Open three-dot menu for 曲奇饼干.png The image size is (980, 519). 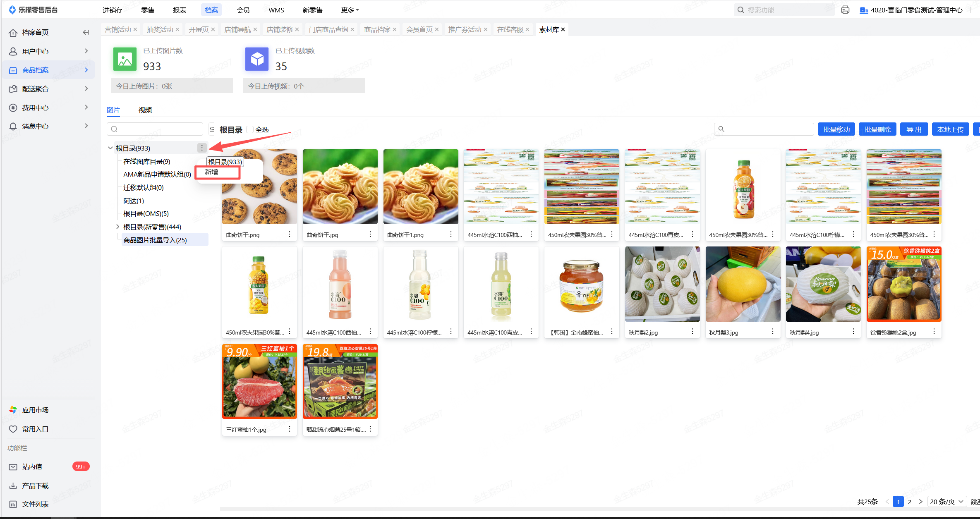[x=290, y=234]
